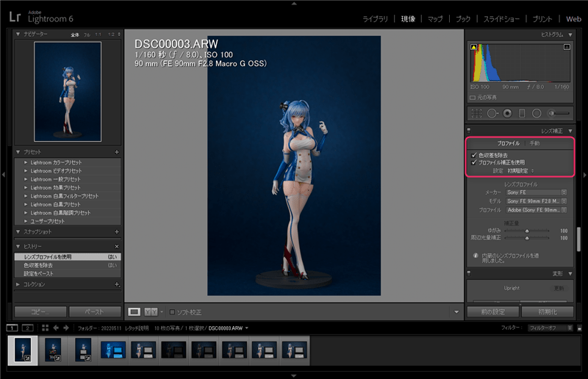Screen dimensions: 588x379
Task: Toggle highlight clipping indicator in histogram
Action: point(567,47)
